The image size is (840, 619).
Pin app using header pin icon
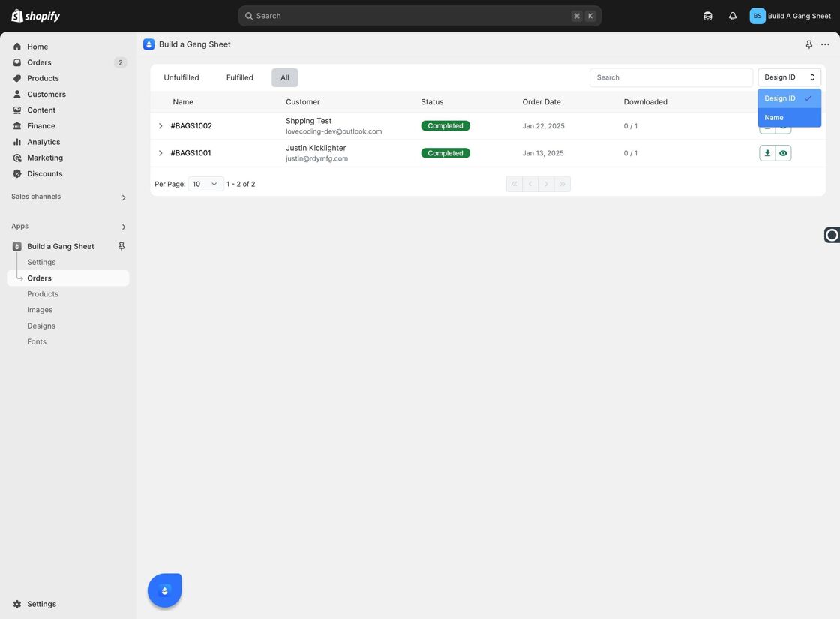809,44
